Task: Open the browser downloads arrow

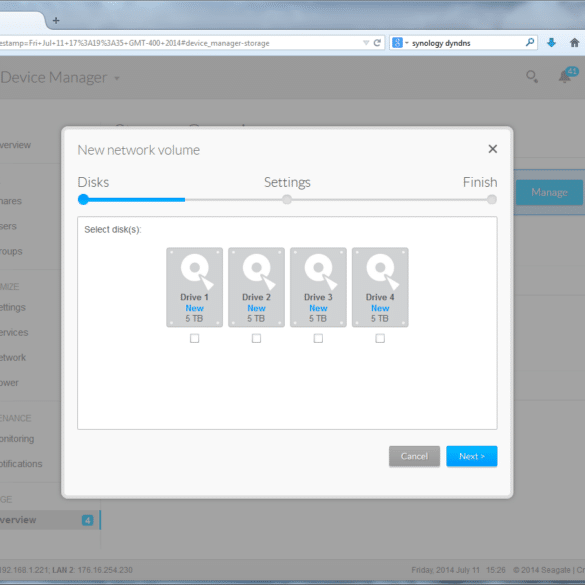Action: [x=551, y=43]
